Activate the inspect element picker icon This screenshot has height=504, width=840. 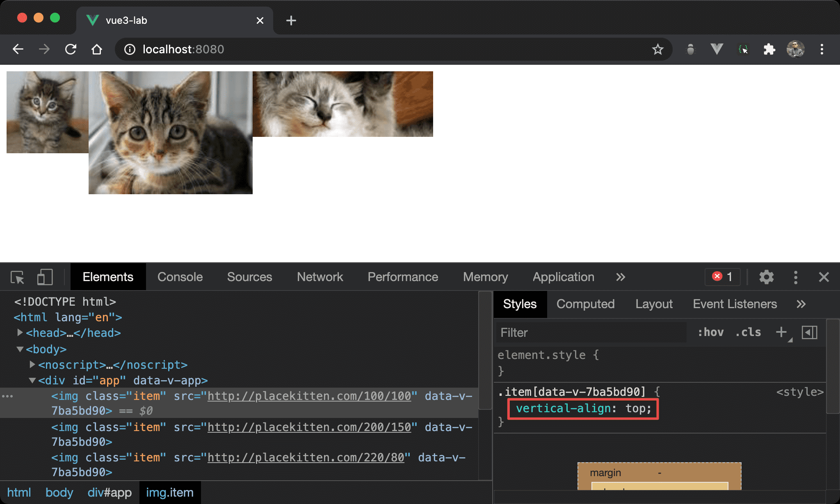tap(17, 277)
